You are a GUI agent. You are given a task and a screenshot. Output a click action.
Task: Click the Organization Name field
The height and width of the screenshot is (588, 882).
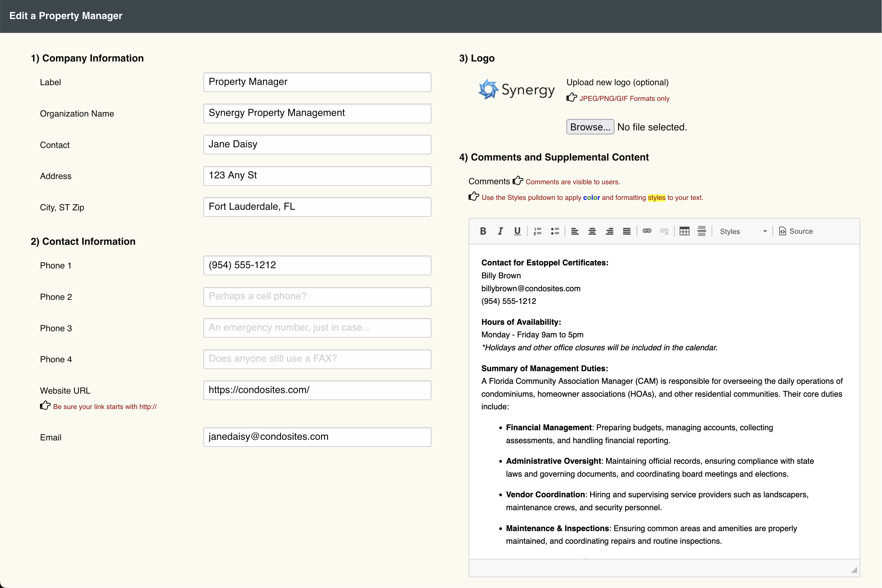pos(317,113)
